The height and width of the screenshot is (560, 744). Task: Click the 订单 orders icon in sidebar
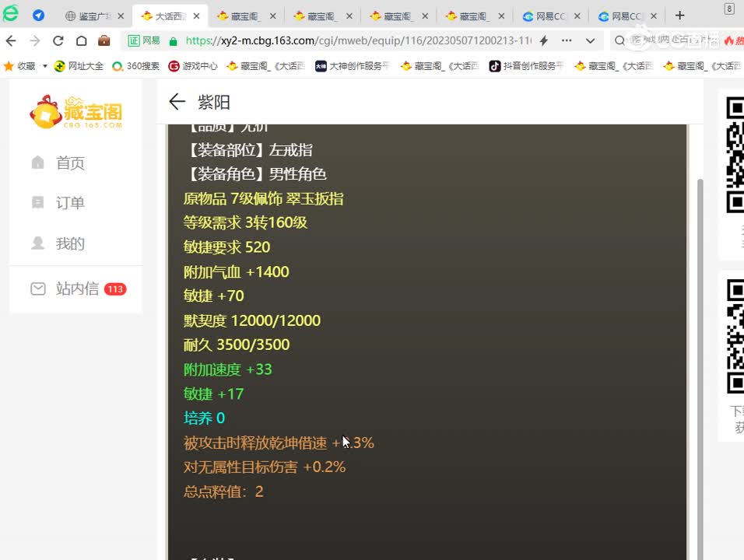coord(38,201)
